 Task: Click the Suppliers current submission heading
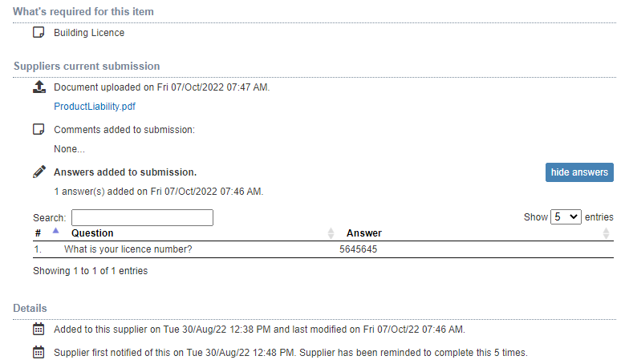(87, 66)
